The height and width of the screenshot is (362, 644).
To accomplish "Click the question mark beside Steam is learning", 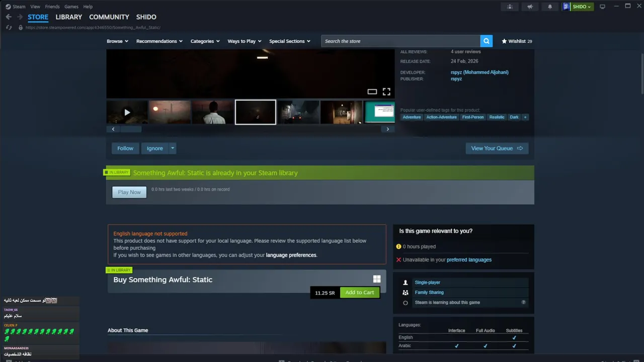I will click(x=523, y=302).
